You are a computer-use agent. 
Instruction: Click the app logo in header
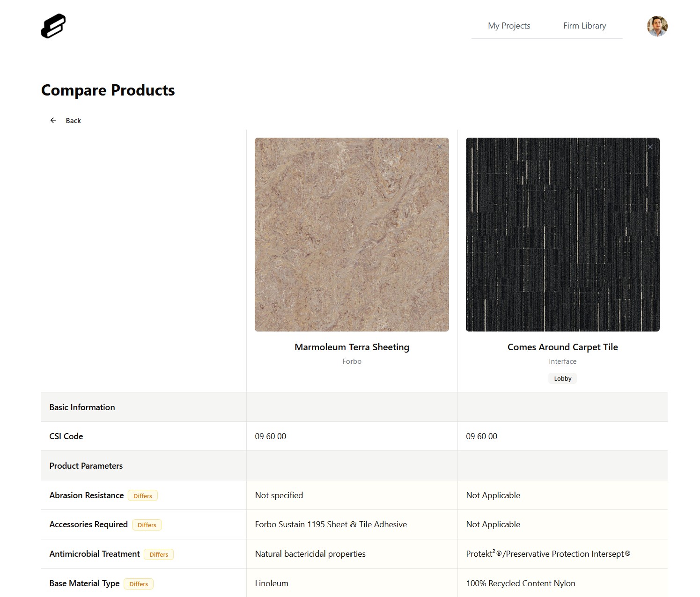53,26
